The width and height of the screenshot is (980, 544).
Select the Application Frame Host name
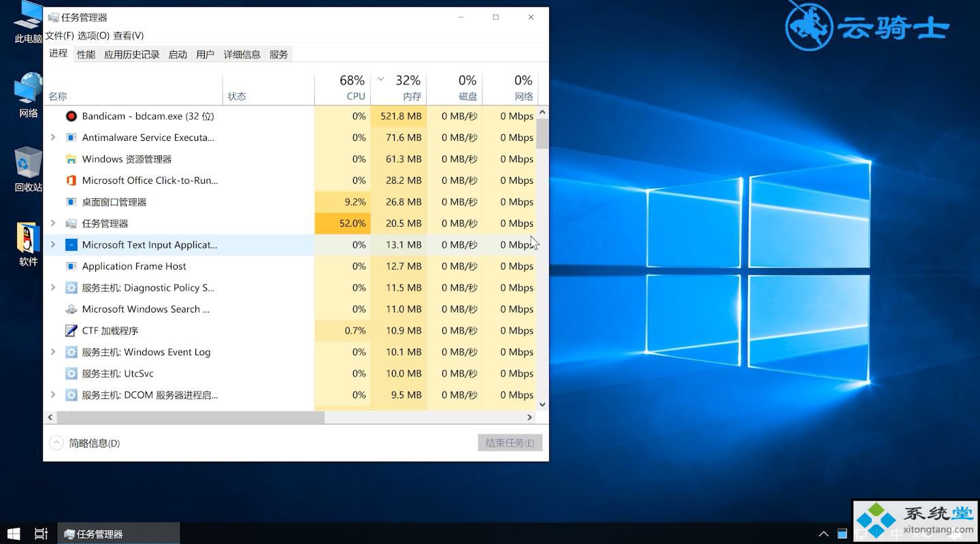point(134,266)
